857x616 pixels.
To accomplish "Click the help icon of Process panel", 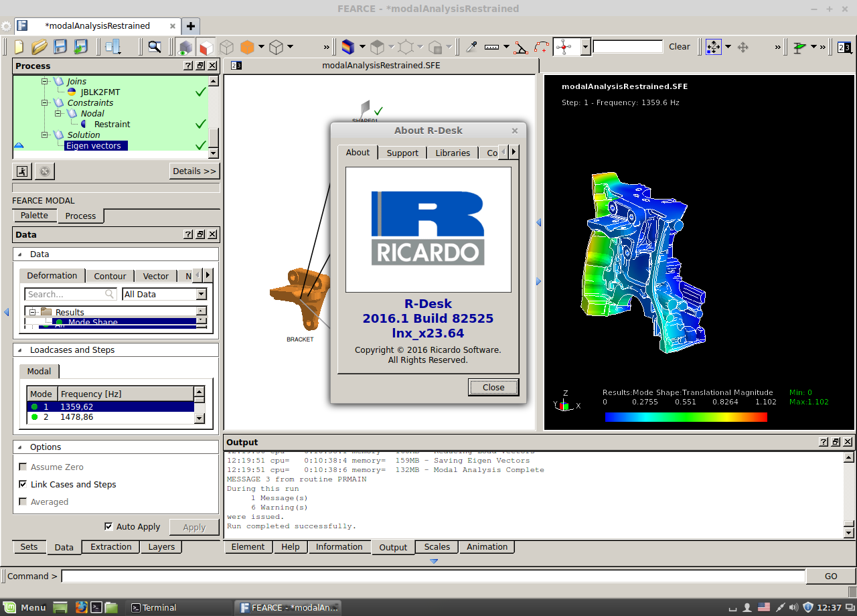I will 189,66.
